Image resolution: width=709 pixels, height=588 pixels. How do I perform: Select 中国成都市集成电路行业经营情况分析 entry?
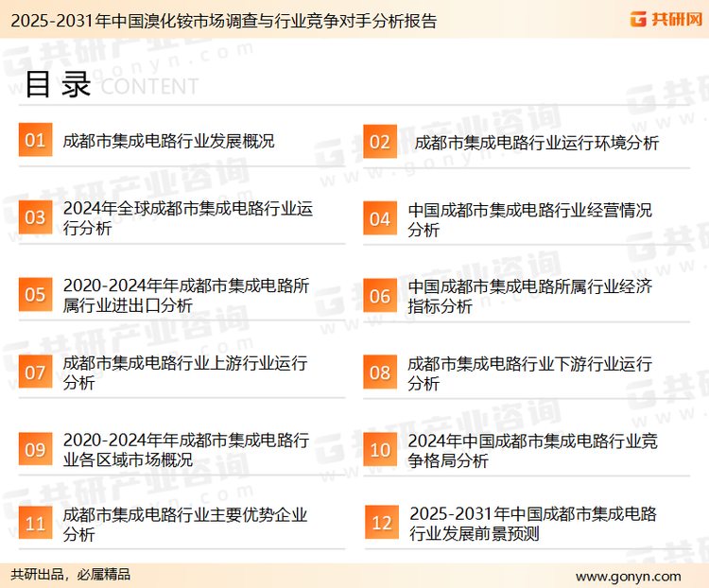[529, 220]
